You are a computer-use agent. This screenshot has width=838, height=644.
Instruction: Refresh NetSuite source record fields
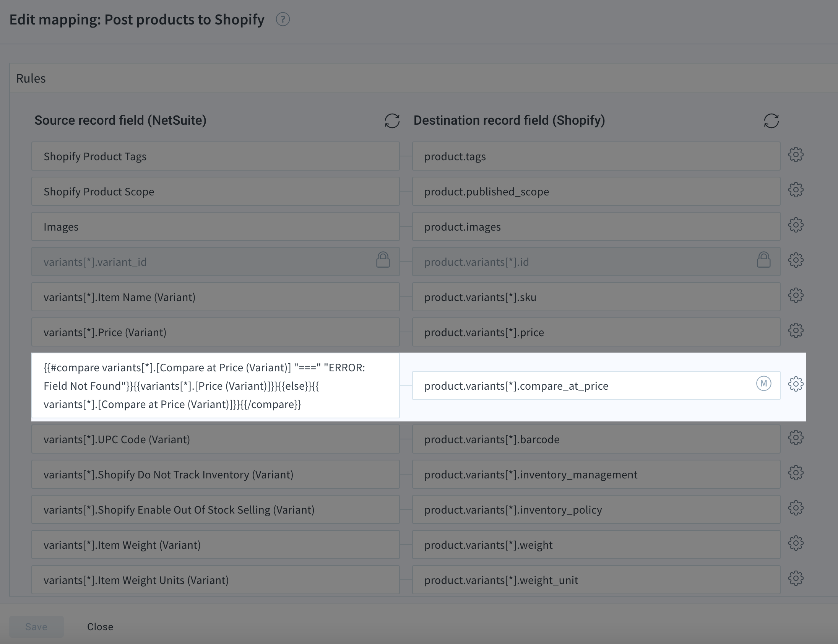coord(392,121)
